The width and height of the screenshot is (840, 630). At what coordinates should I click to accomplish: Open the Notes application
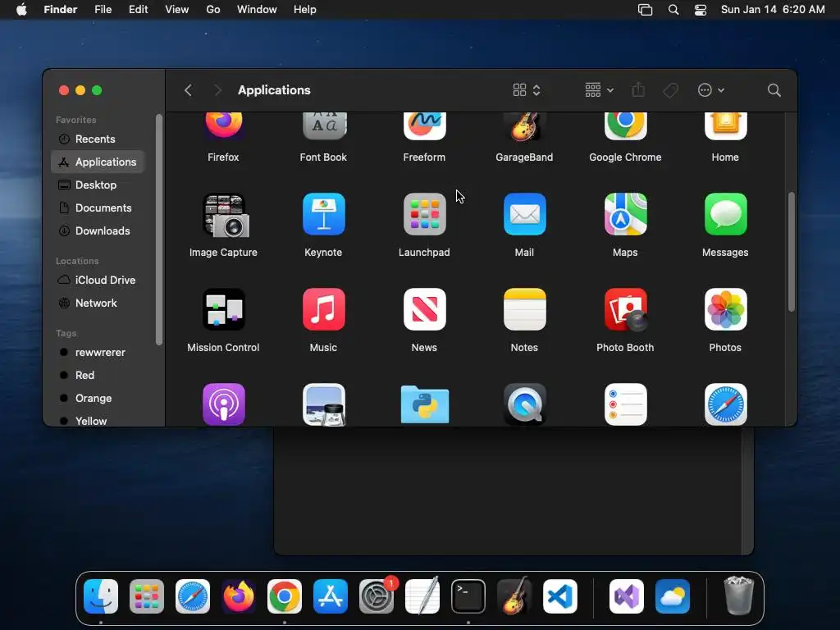click(x=524, y=309)
